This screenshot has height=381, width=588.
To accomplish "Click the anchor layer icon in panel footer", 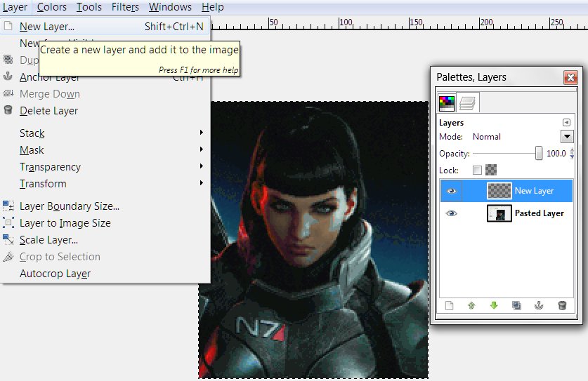I will tap(539, 305).
